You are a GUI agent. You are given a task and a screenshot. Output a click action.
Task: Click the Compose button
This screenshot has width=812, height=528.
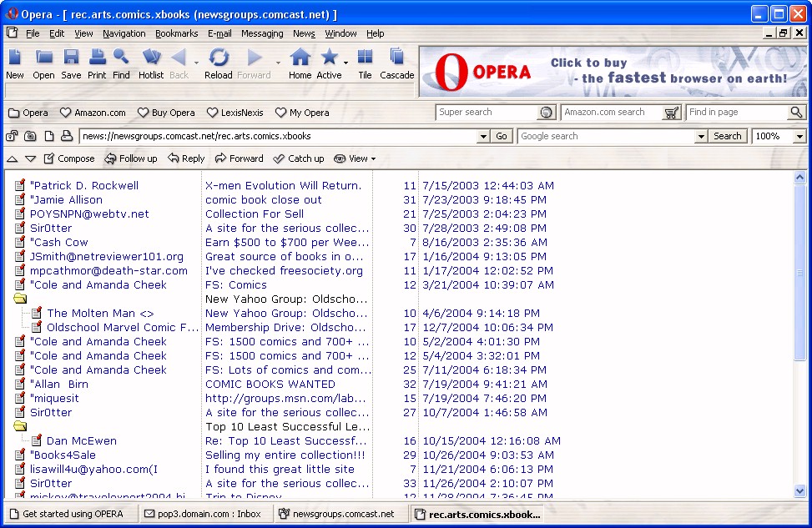pyautogui.click(x=68, y=158)
